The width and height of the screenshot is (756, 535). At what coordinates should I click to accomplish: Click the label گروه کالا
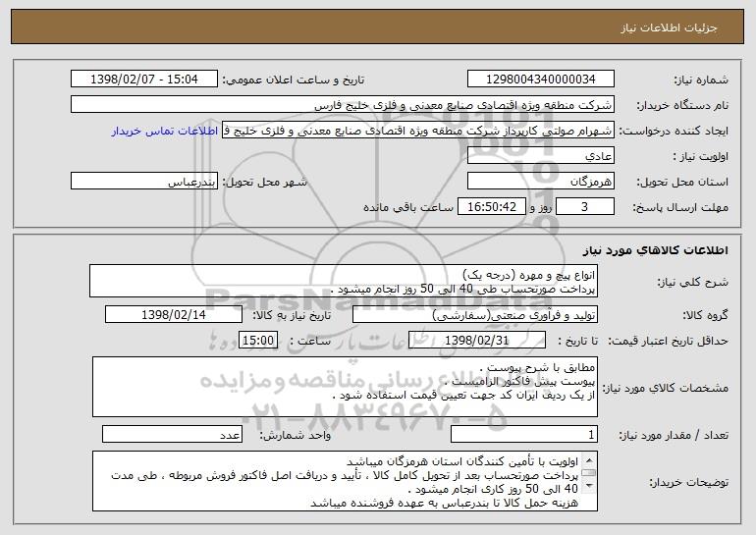(705, 316)
